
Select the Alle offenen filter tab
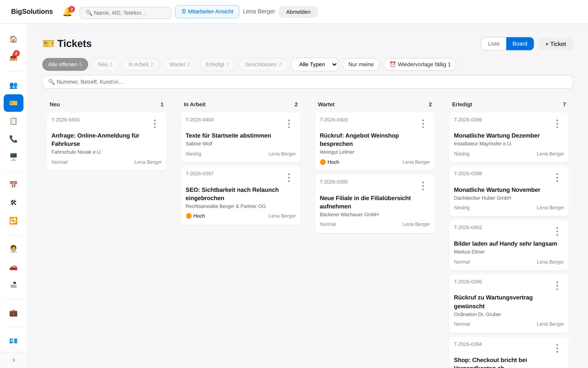(65, 64)
